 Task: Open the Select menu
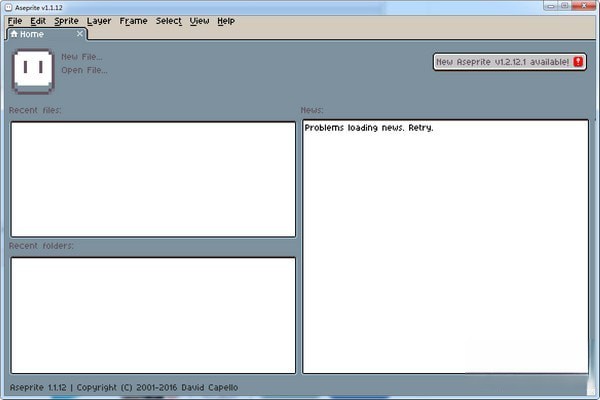(x=169, y=21)
